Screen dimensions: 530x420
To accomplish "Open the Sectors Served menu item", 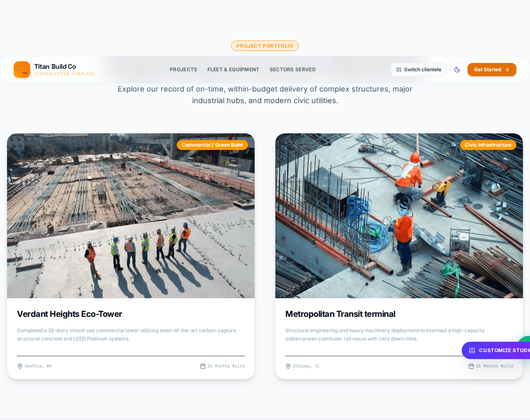I will [293, 70].
